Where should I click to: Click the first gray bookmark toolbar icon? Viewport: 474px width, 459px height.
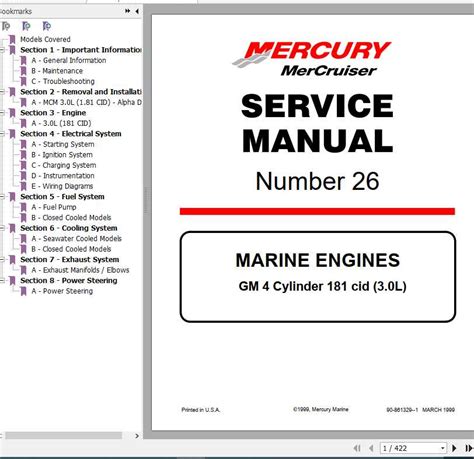(6, 26)
